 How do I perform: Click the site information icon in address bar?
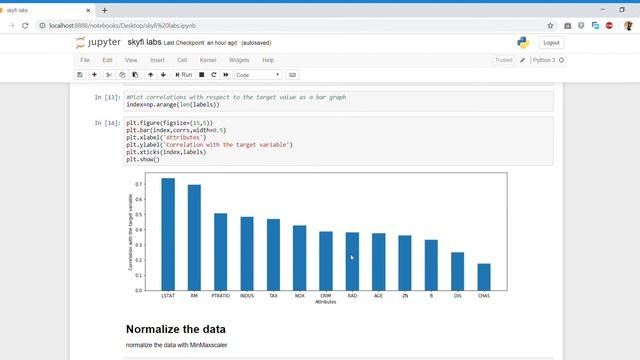pyautogui.click(x=42, y=25)
